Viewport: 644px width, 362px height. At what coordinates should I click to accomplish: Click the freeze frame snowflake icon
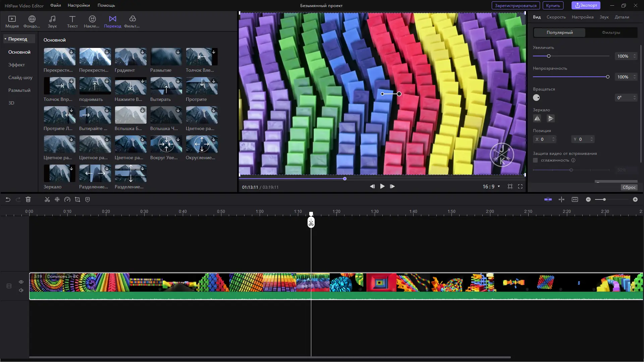[x=57, y=199]
